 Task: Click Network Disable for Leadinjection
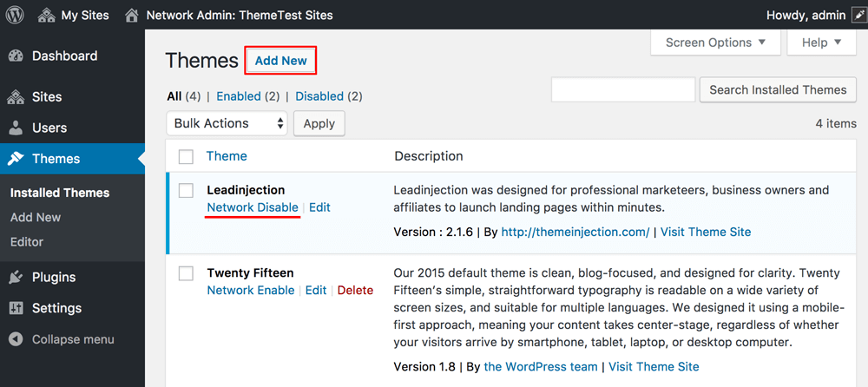click(x=253, y=207)
